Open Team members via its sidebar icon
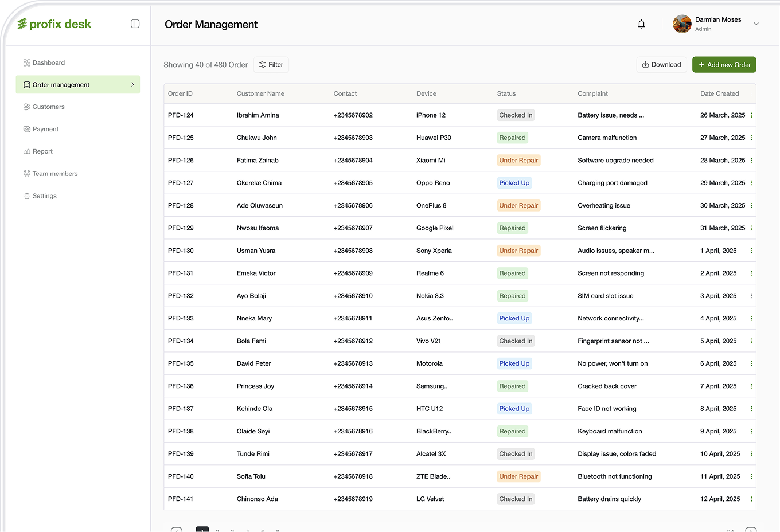 click(26, 173)
